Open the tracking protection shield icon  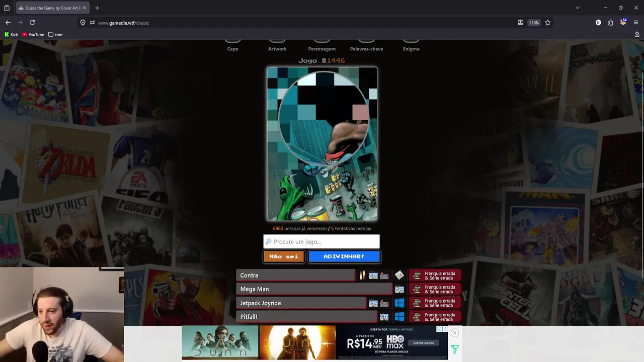(83, 23)
